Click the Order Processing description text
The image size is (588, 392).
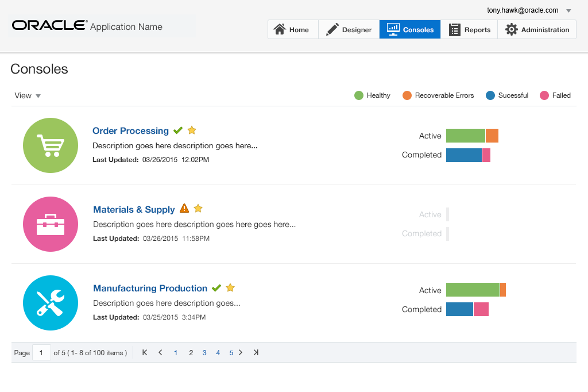click(x=175, y=145)
